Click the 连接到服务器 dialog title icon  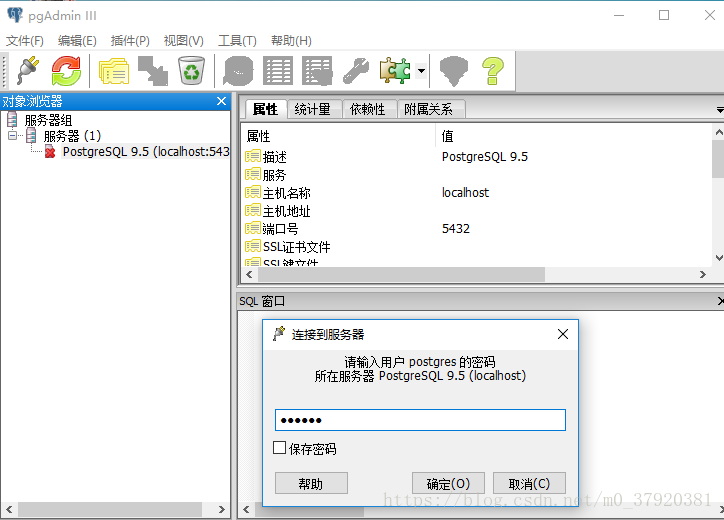pyautogui.click(x=279, y=333)
